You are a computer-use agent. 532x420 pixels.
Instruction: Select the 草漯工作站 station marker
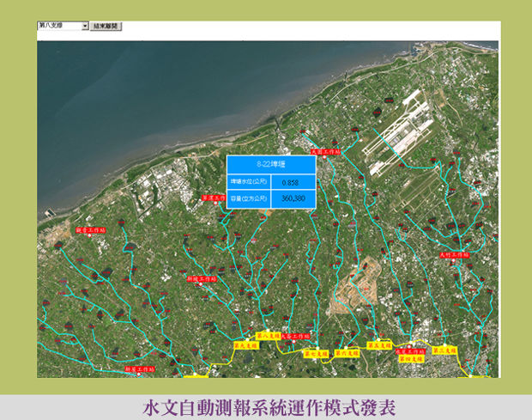click(212, 198)
